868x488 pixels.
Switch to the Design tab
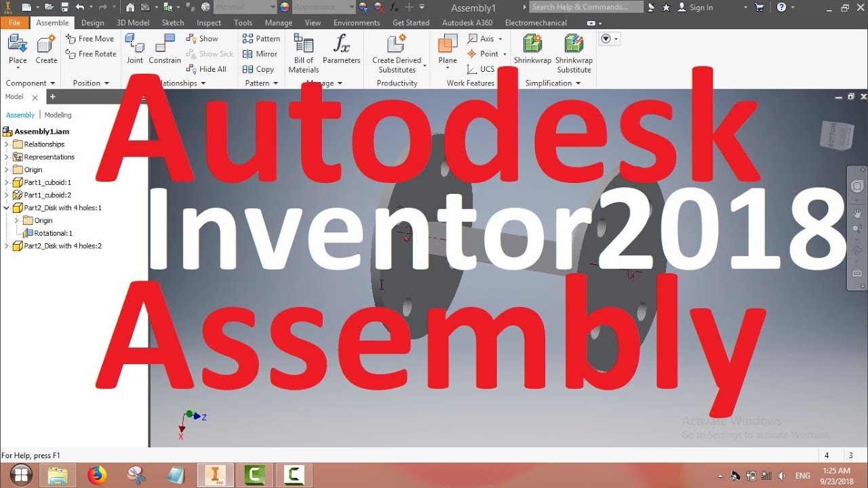(93, 22)
